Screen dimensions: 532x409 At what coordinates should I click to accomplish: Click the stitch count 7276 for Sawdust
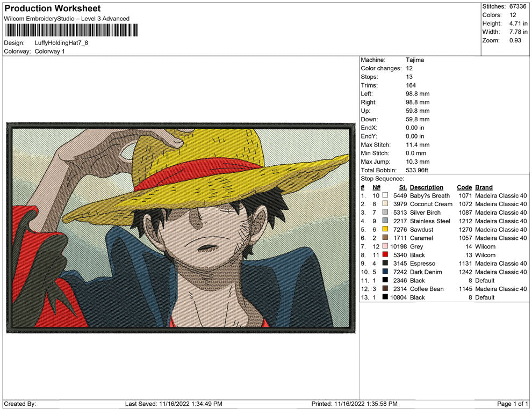[x=400, y=229]
